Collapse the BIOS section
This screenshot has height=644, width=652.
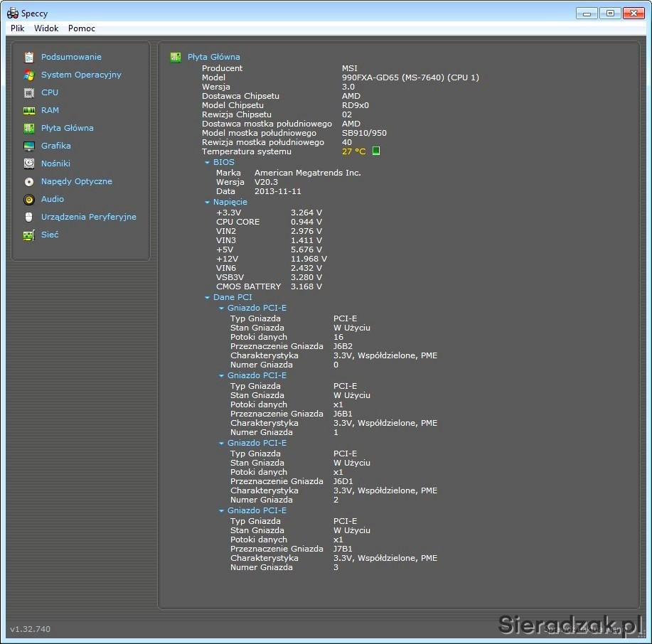click(x=207, y=163)
